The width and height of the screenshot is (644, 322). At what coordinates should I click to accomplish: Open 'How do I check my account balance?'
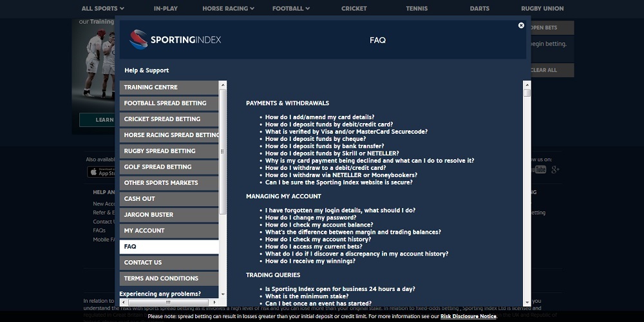point(319,225)
